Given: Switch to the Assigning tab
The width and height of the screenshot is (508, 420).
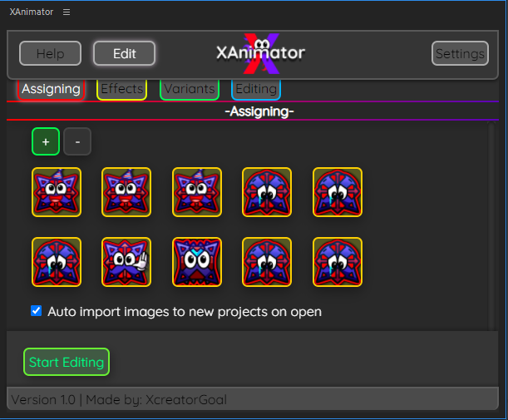Looking at the screenshot, I should 51,88.
